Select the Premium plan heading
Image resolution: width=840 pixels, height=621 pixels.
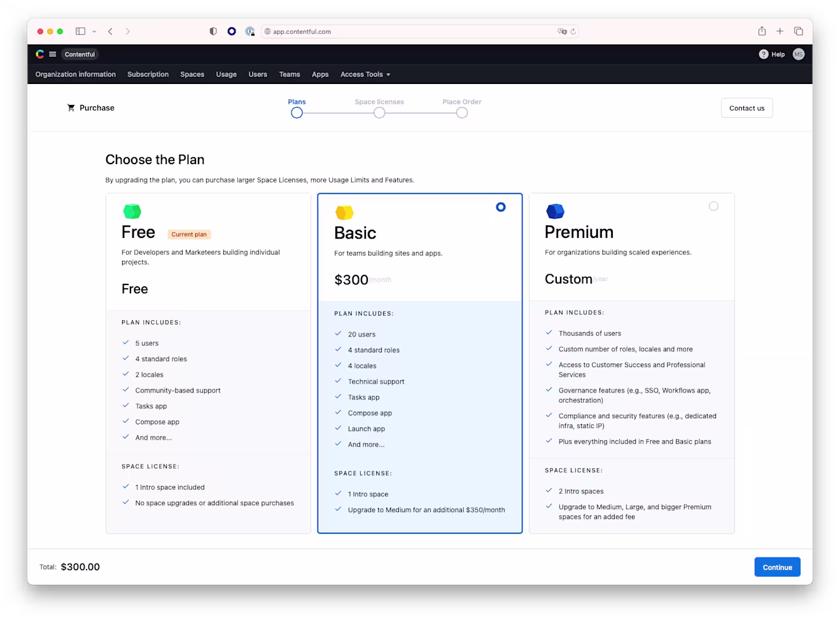point(579,232)
